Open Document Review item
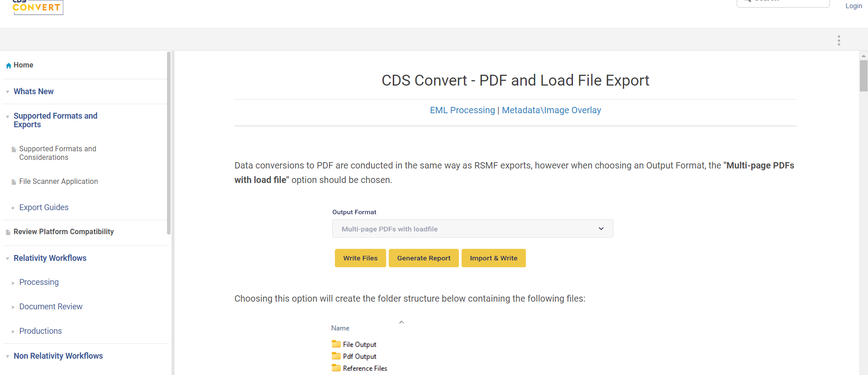Screen dimensions: 868x375 (x=51, y=307)
